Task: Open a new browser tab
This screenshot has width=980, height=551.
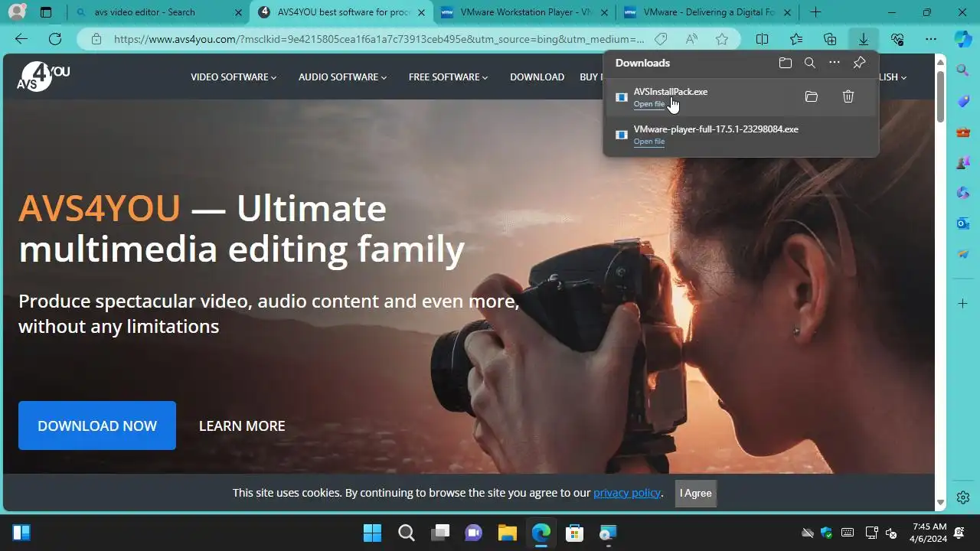Action: (816, 12)
